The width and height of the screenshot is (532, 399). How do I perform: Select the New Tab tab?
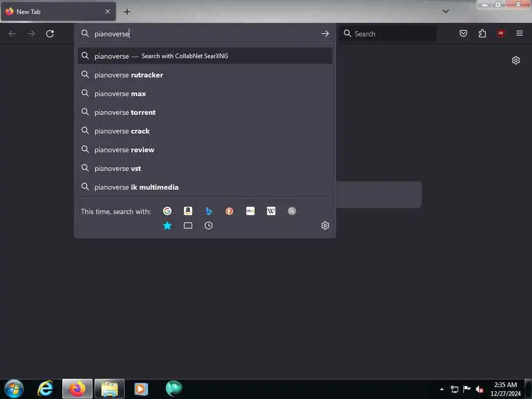coord(58,11)
